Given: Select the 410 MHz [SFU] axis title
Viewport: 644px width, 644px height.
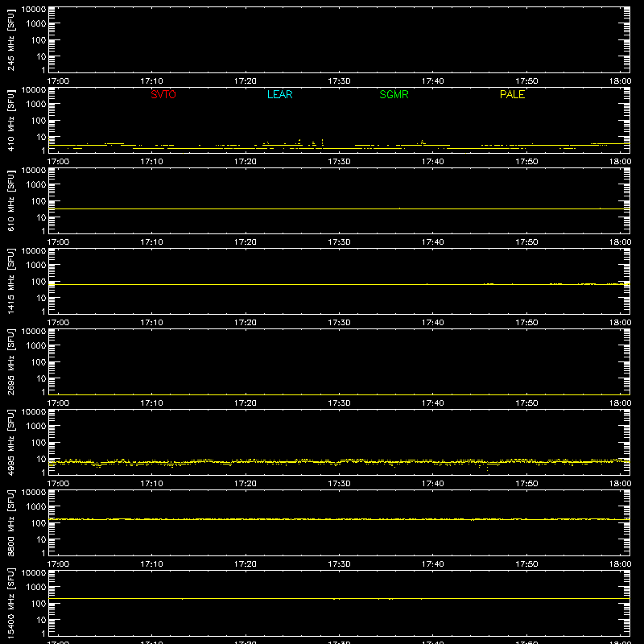Looking at the screenshot, I should [x=11, y=120].
